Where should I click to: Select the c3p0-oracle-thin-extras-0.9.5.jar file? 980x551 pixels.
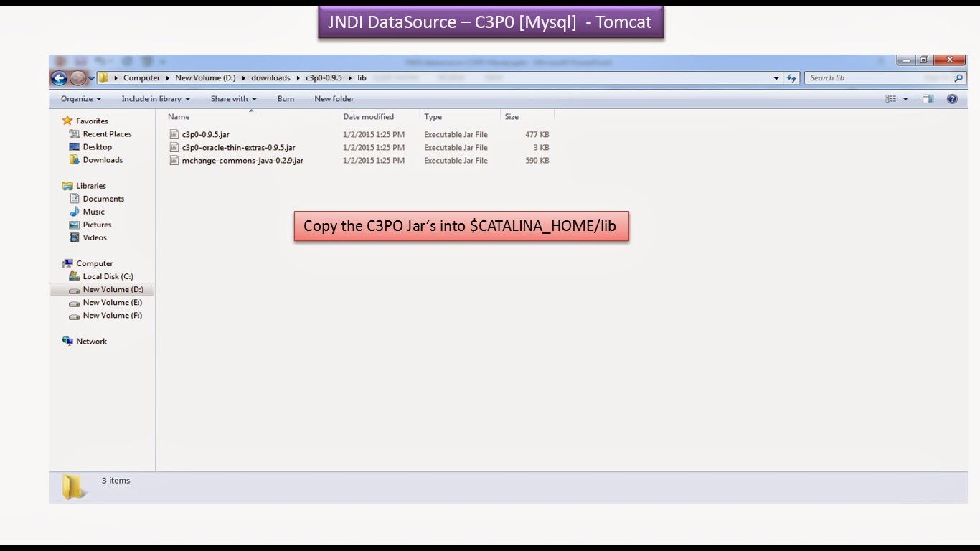pos(238,147)
